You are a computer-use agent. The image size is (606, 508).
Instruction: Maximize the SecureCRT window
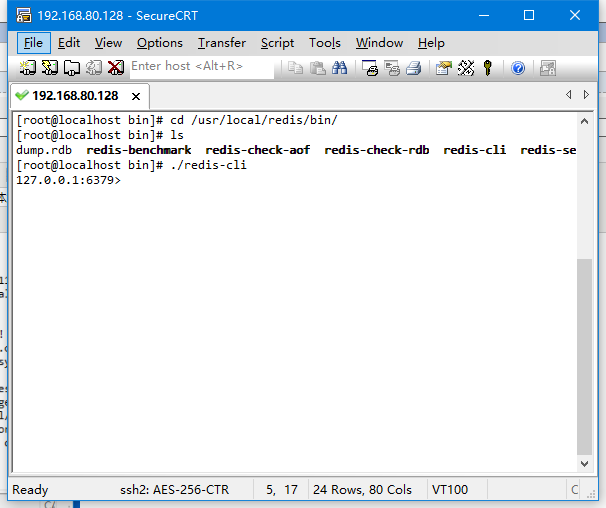[x=529, y=15]
